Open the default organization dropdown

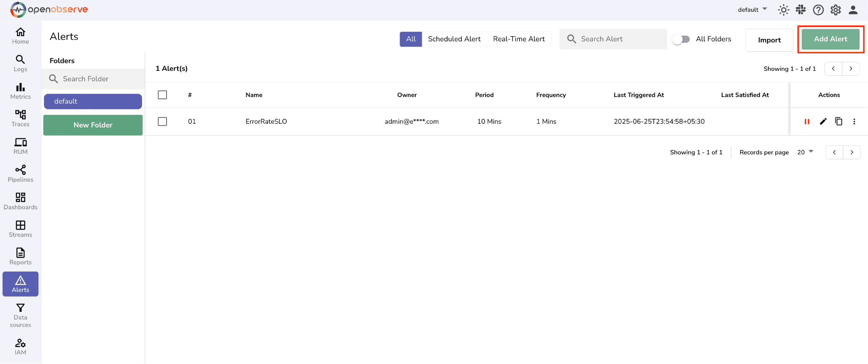pos(752,9)
